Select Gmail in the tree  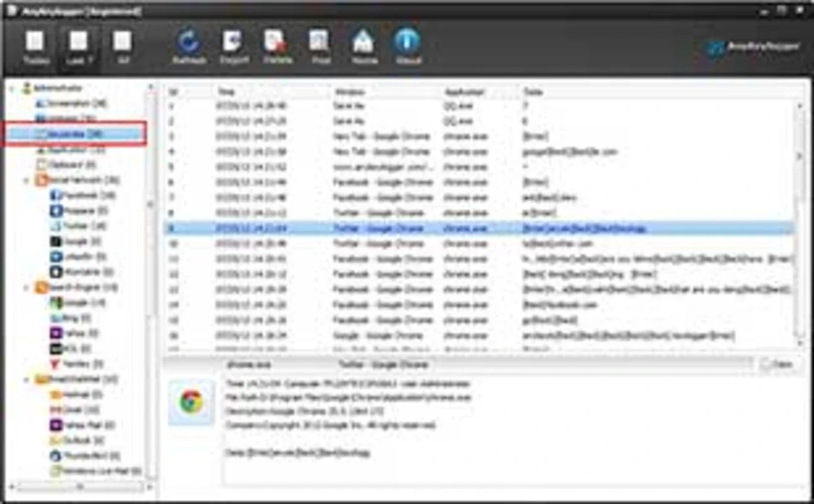(74, 410)
